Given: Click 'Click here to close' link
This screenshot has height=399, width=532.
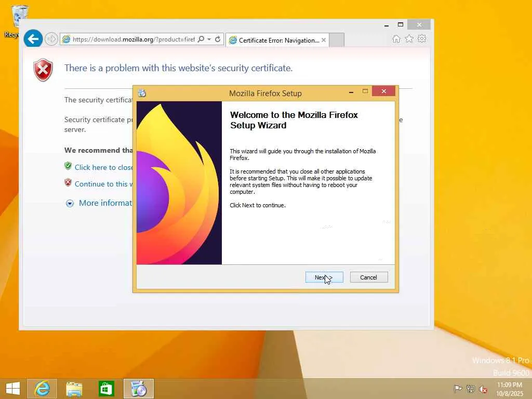Looking at the screenshot, I should [103, 167].
